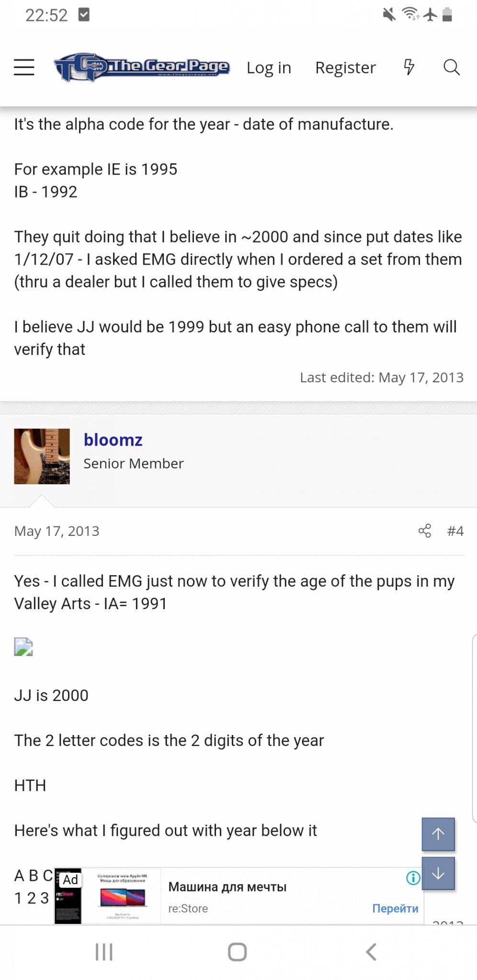This screenshot has height=980, width=477.
Task: Click The Gear Page logo
Action: coord(142,67)
